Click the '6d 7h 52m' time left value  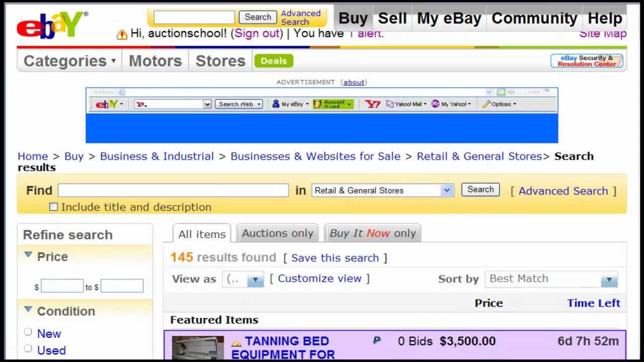(x=588, y=341)
